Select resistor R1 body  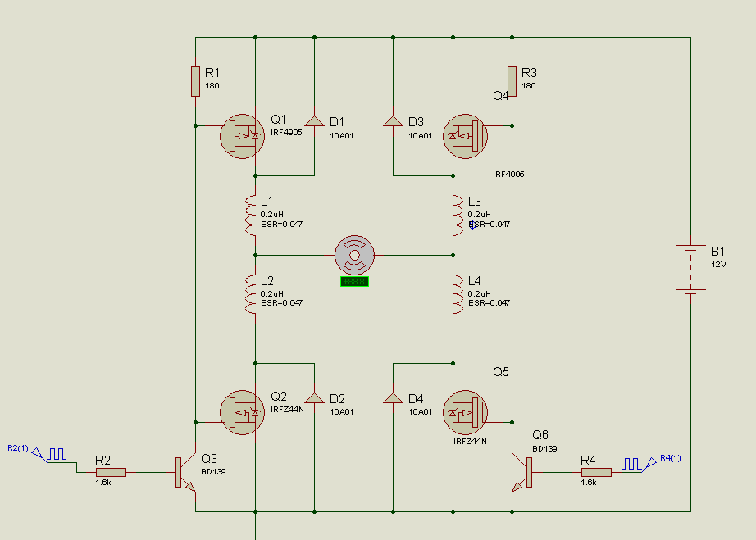click(x=196, y=81)
